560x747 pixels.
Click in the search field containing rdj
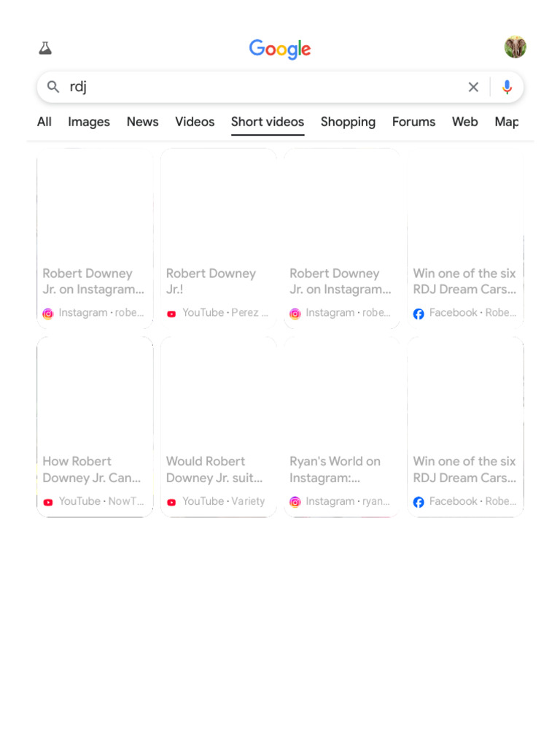[x=262, y=87]
